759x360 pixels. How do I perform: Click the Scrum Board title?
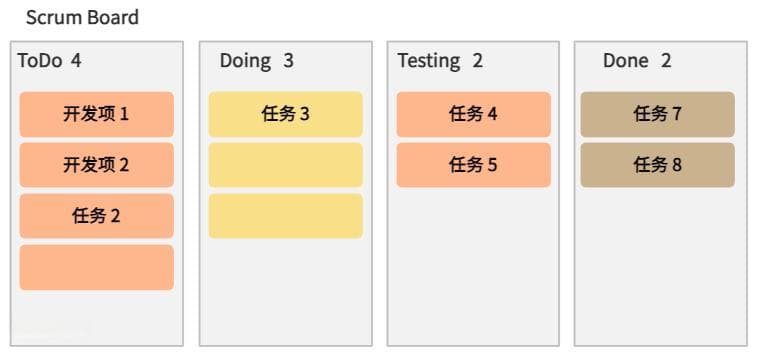coord(82,17)
